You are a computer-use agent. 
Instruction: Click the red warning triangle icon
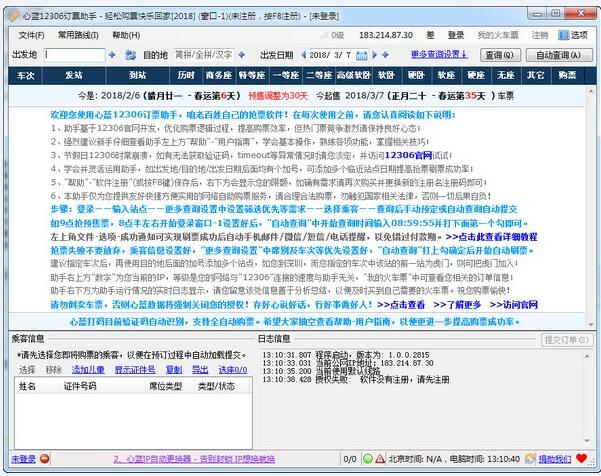(380, 458)
